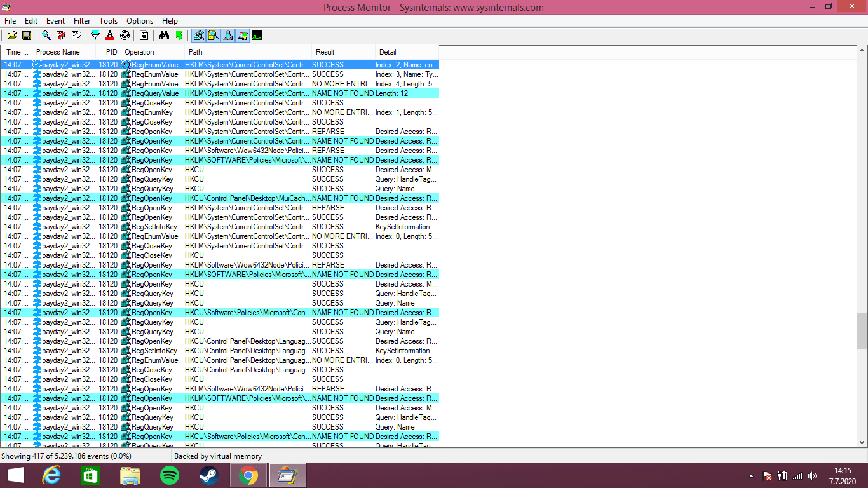The width and height of the screenshot is (868, 488).
Task: Click the binoculars Find icon
Action: (x=164, y=36)
